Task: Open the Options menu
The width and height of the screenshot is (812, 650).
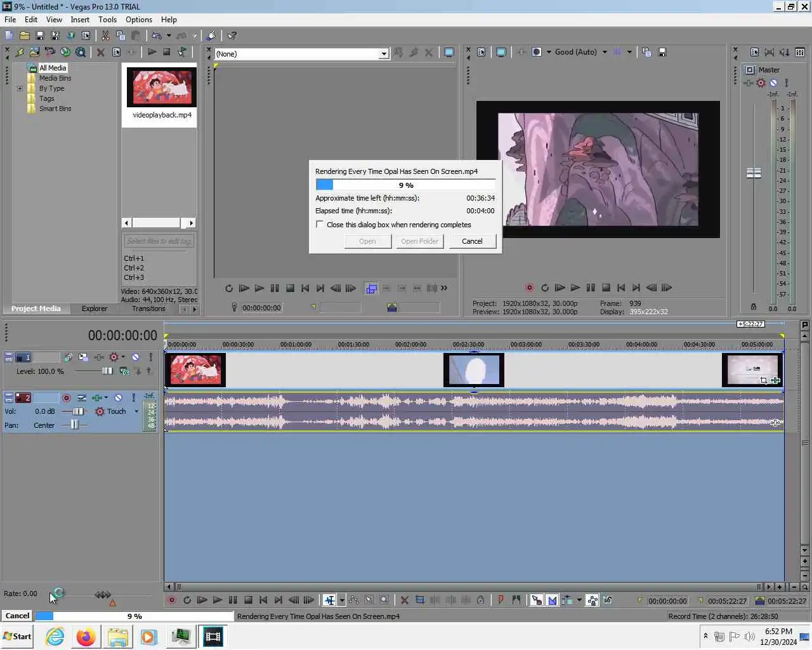Action: point(139,20)
